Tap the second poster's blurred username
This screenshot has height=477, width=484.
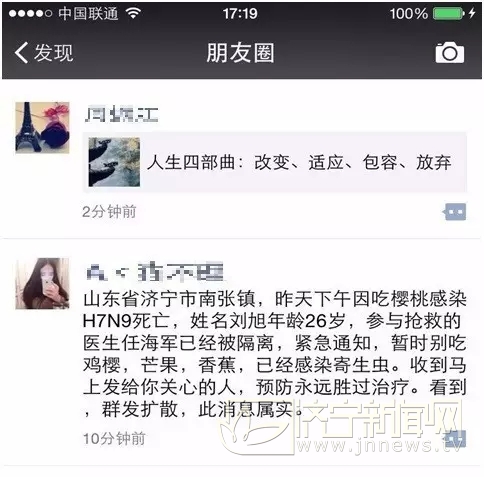point(154,272)
